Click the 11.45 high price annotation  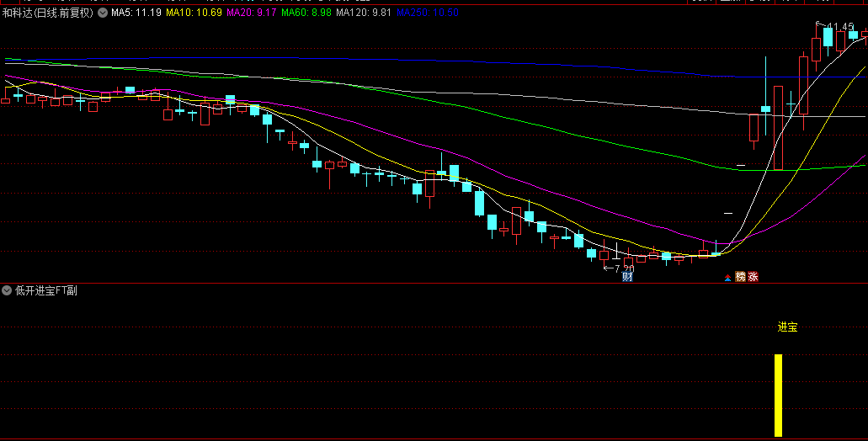pos(841,27)
